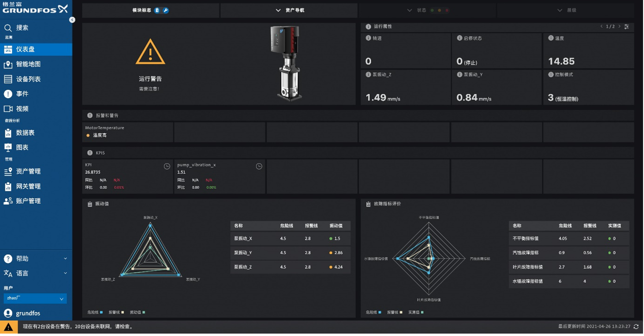Click the 资产管理 asset management icon

pyautogui.click(x=8, y=171)
